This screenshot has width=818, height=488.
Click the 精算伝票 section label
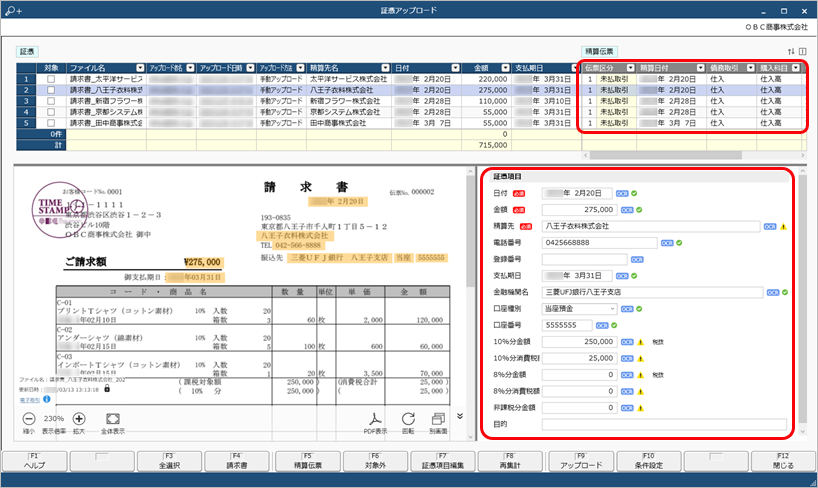pos(599,51)
